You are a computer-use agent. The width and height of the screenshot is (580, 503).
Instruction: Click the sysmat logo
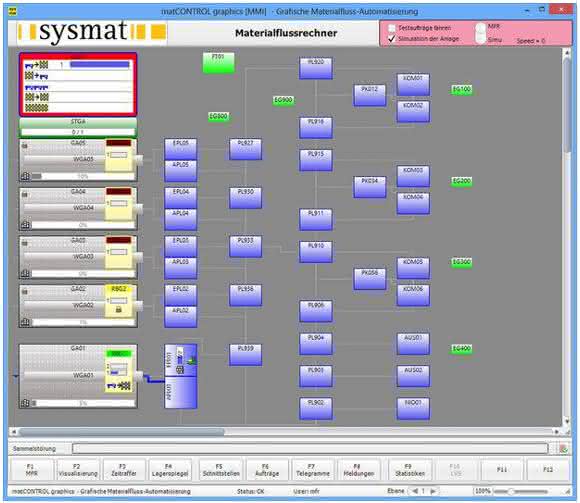tap(92, 32)
